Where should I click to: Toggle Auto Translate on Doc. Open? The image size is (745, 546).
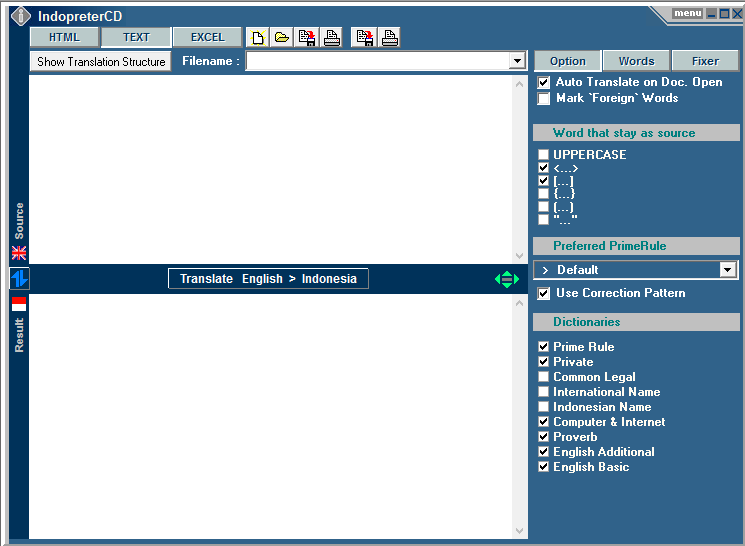tap(544, 82)
